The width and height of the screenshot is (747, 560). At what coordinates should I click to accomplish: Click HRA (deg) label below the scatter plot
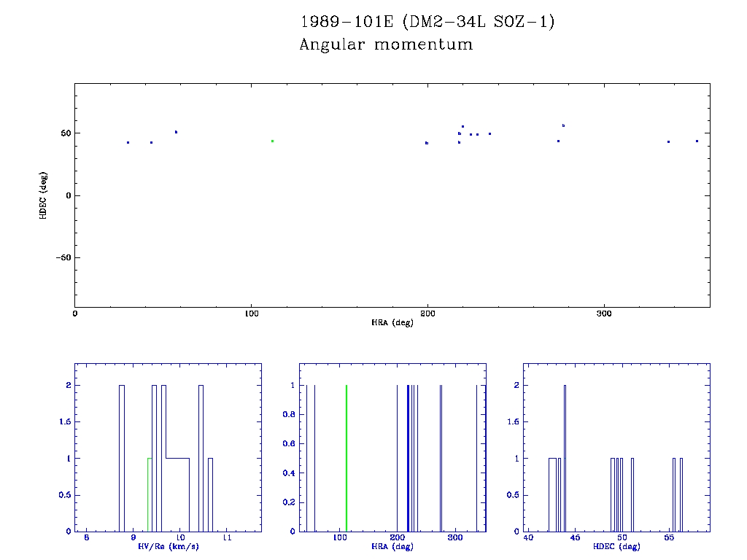pos(392,322)
